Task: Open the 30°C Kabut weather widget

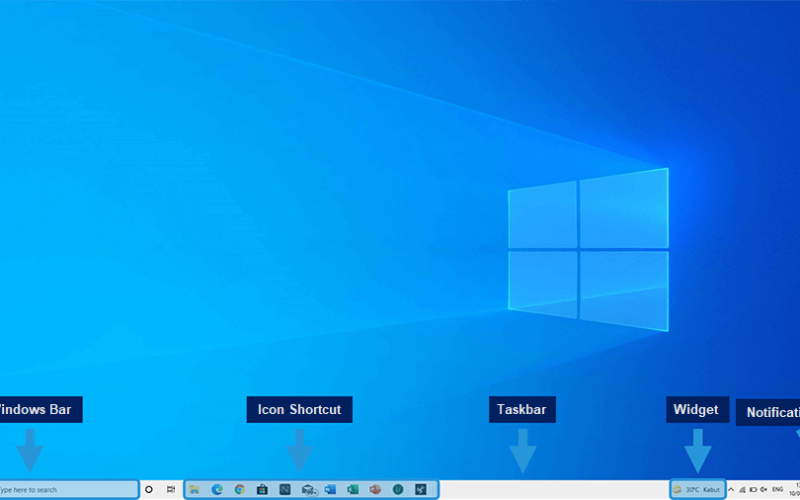Action: click(x=697, y=489)
